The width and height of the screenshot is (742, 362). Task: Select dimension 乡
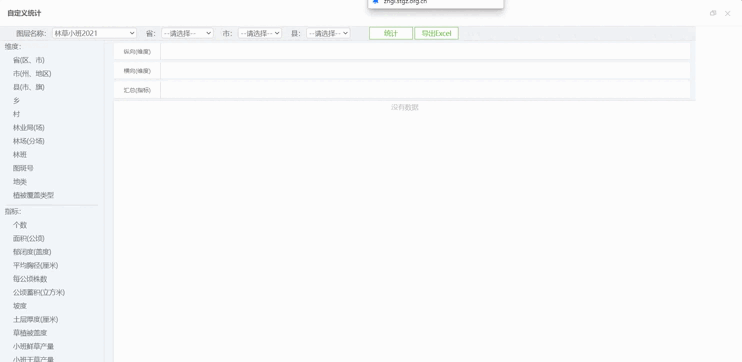(17, 101)
